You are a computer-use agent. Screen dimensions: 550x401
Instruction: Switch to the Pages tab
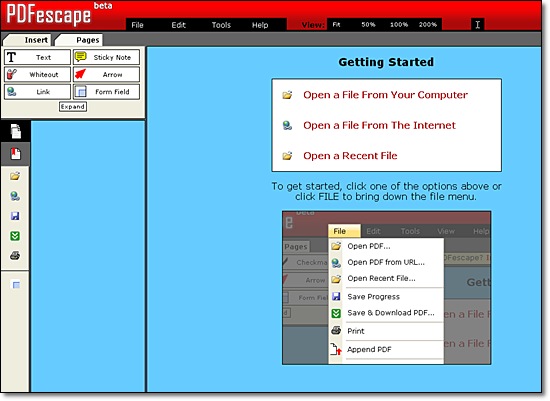(x=88, y=40)
